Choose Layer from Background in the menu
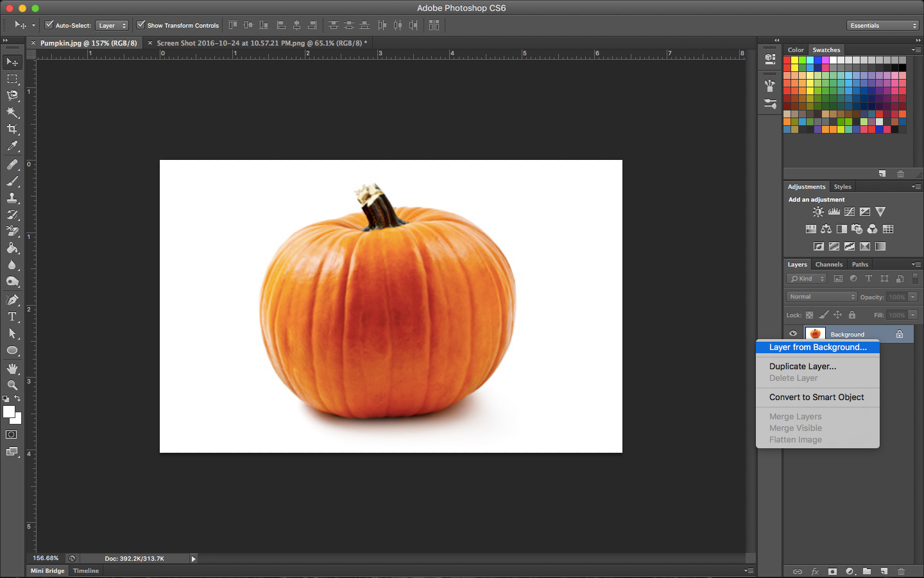924x578 pixels. 817,347
